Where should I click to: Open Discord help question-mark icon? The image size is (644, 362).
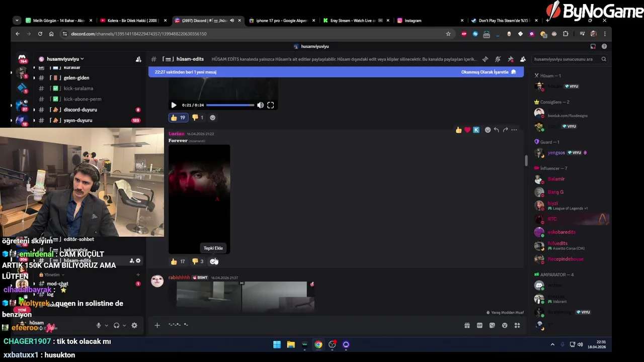pos(604,46)
